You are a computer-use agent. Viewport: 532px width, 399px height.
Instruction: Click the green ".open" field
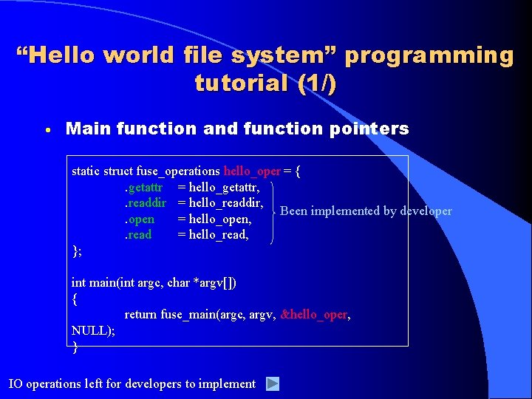click(140, 219)
